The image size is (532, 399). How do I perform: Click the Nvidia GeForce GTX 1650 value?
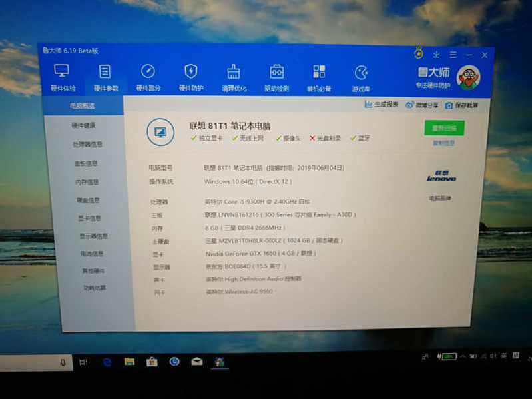tap(261, 254)
